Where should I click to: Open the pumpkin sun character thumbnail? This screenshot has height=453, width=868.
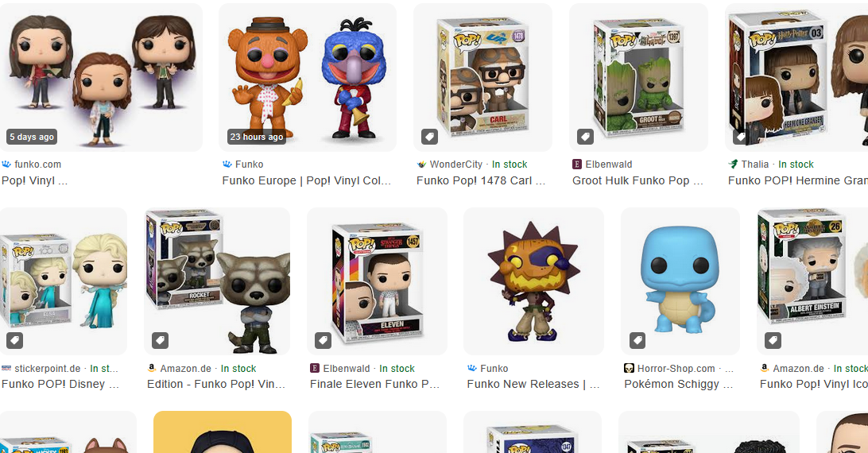[533, 281]
